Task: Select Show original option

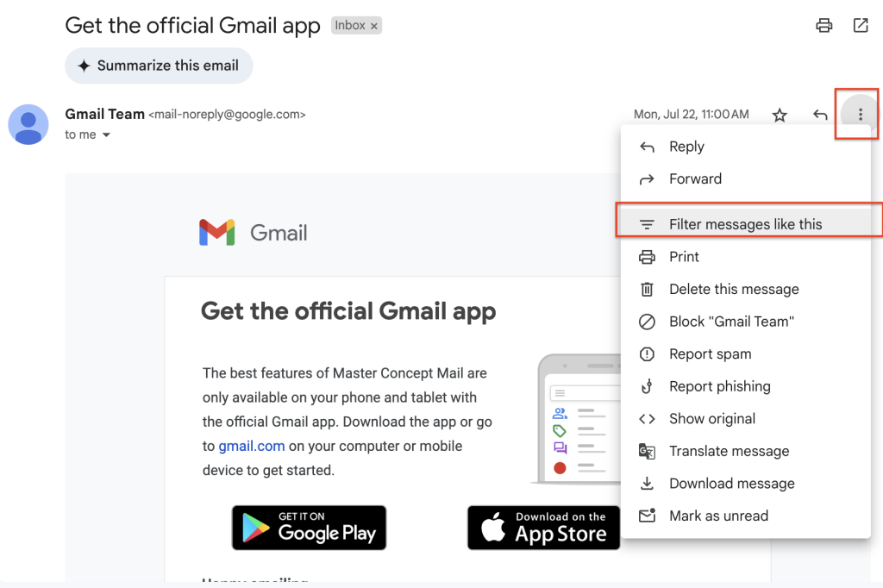Action: pos(746,419)
